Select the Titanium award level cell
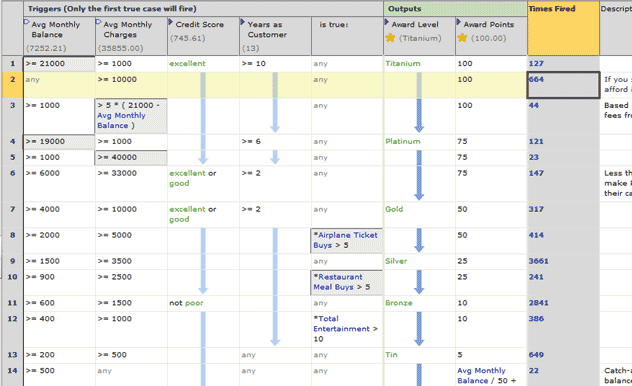This screenshot has width=632, height=386. click(x=420, y=64)
